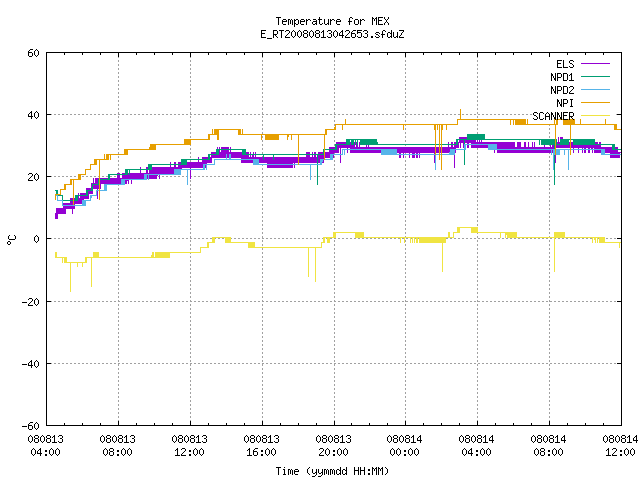Click the x-axis label 080814 12:00

tap(620, 446)
